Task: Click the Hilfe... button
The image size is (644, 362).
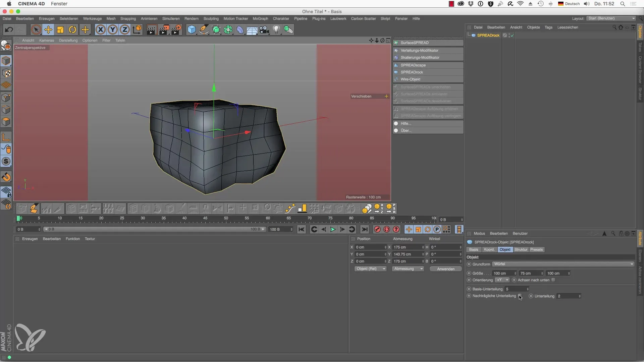Action: (x=428, y=123)
